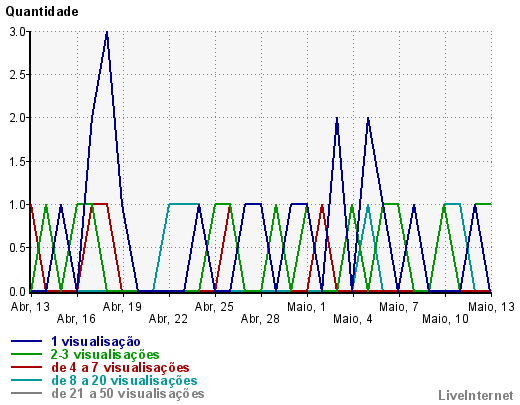Click the grey 'de 21 a 50 visualisações' label
Screen dimensions: 520x405
tap(128, 393)
